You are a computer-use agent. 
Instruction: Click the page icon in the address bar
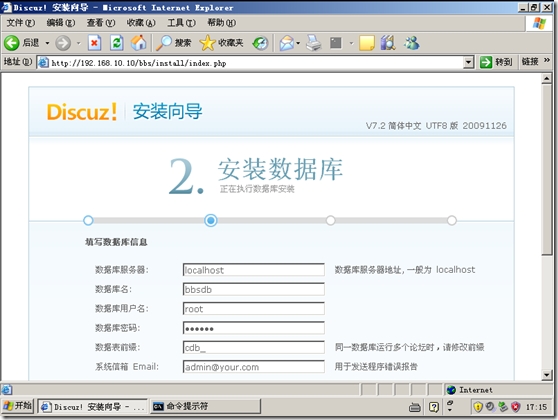43,63
